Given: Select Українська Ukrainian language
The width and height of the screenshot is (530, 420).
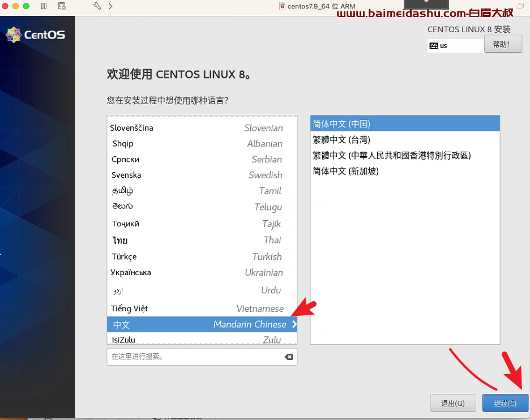Looking at the screenshot, I should [202, 272].
